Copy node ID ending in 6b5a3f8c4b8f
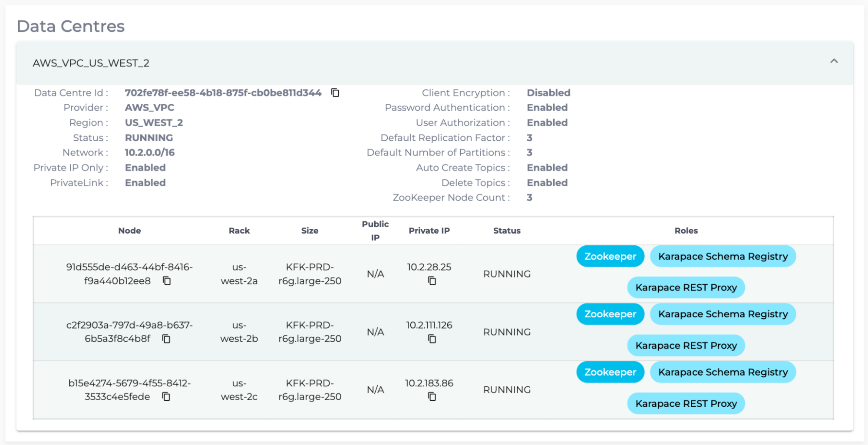 point(166,339)
